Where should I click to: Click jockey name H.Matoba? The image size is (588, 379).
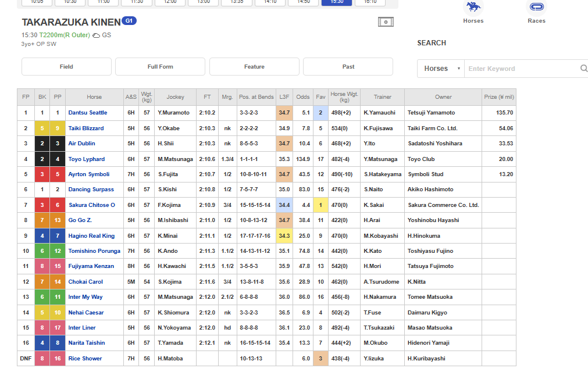tap(170, 359)
